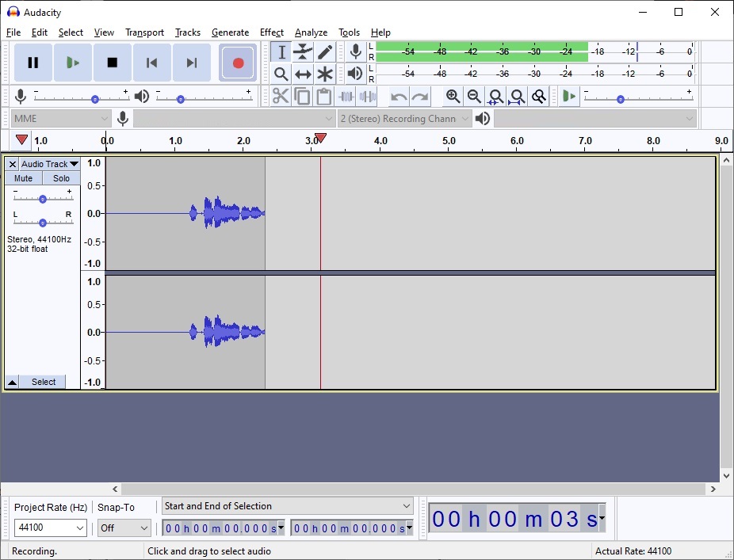This screenshot has height=560, width=734.
Task: Open the Recording Channels dropdown
Action: [x=404, y=119]
